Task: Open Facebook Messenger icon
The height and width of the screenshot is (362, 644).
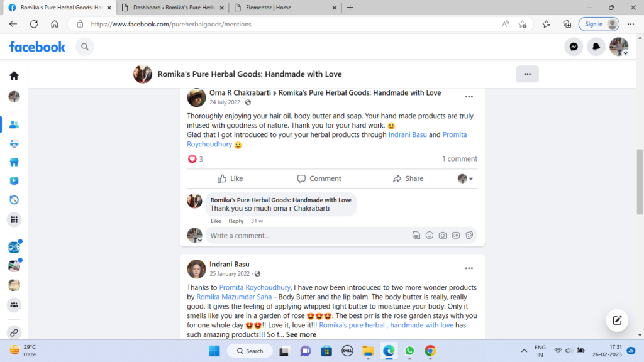Action: (574, 47)
